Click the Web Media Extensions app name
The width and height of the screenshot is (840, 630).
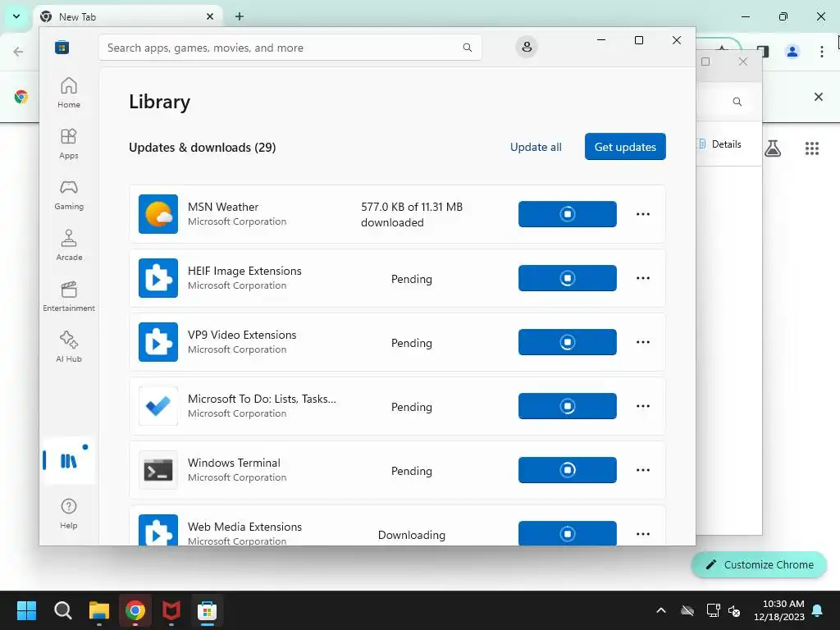pos(244,527)
